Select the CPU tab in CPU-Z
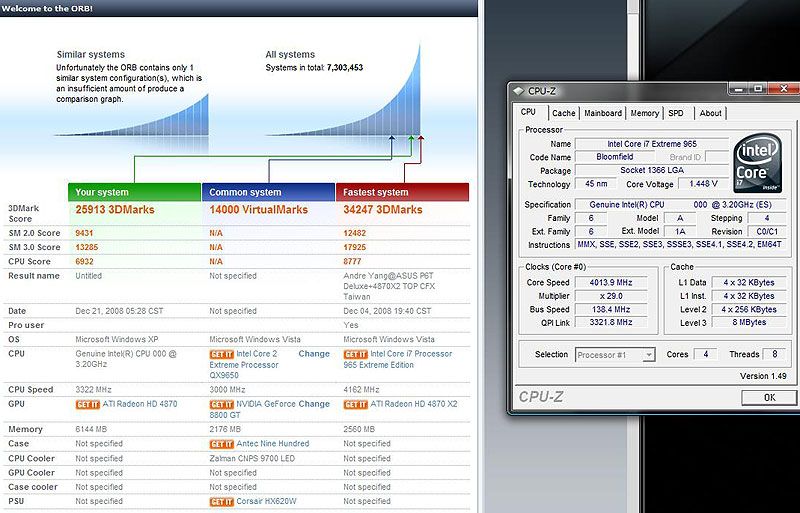The height and width of the screenshot is (513, 800). pyautogui.click(x=529, y=112)
